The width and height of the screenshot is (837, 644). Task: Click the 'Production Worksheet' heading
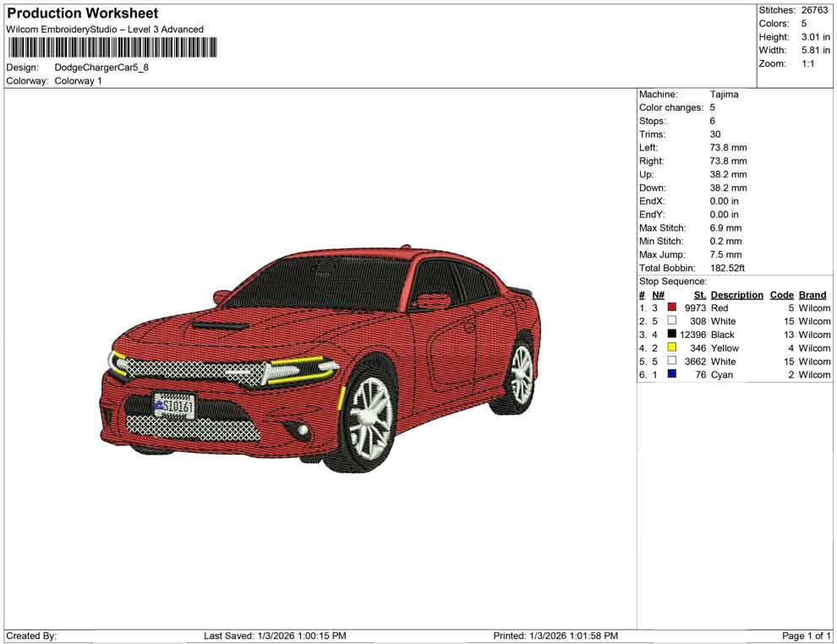83,14
